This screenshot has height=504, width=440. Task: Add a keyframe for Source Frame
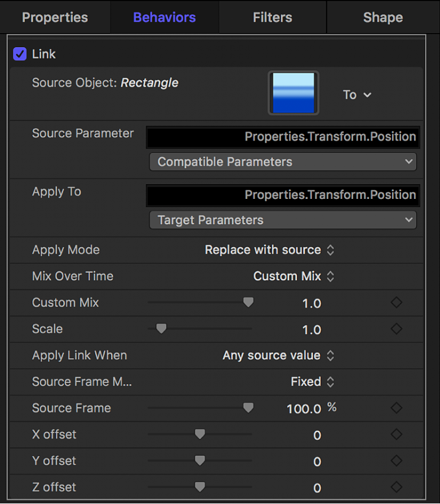point(396,408)
